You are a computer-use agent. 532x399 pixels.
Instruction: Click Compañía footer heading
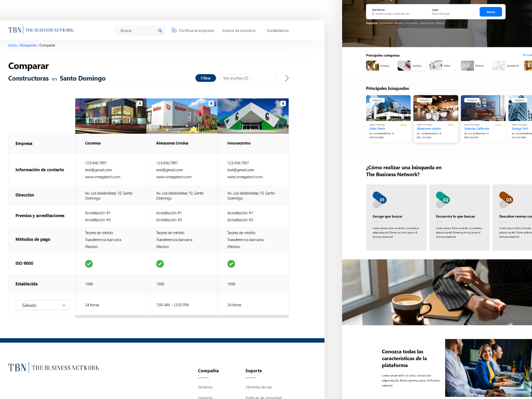[x=208, y=371]
